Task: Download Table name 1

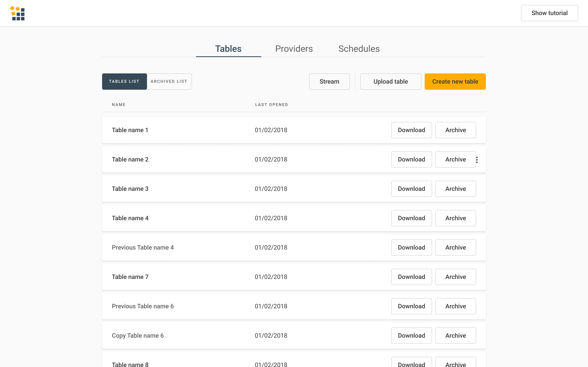Action: click(x=411, y=130)
